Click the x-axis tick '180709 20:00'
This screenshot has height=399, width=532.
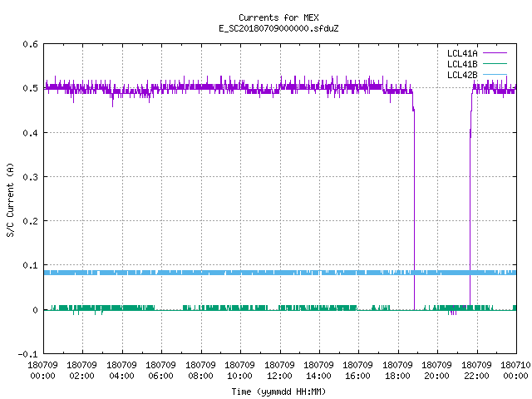click(436, 371)
